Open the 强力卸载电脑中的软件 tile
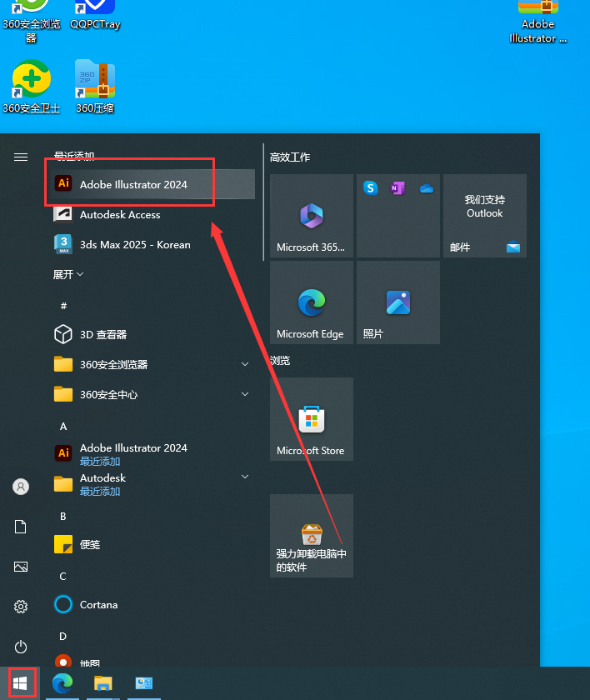The width and height of the screenshot is (590, 700). 312,535
